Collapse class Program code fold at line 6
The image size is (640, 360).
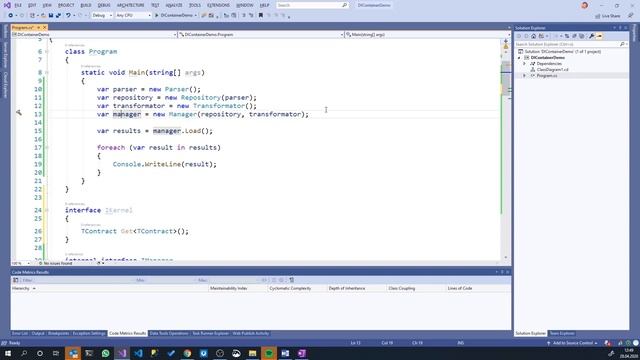click(x=47, y=51)
